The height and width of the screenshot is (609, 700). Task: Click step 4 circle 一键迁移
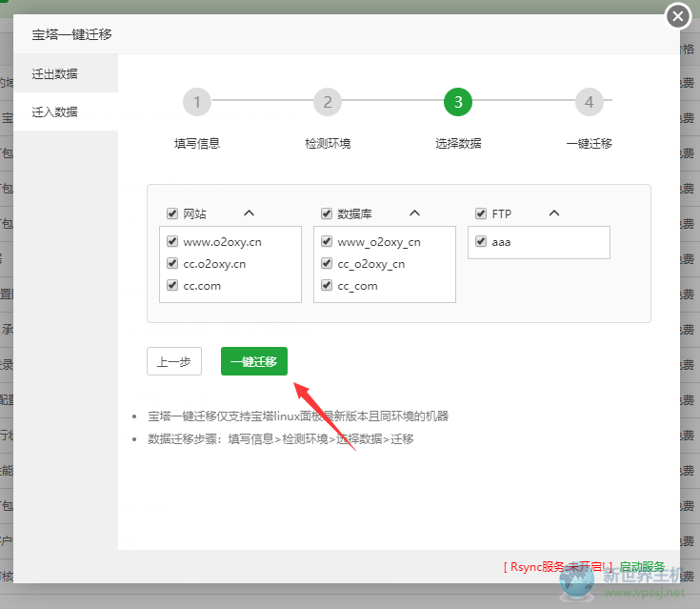590,102
